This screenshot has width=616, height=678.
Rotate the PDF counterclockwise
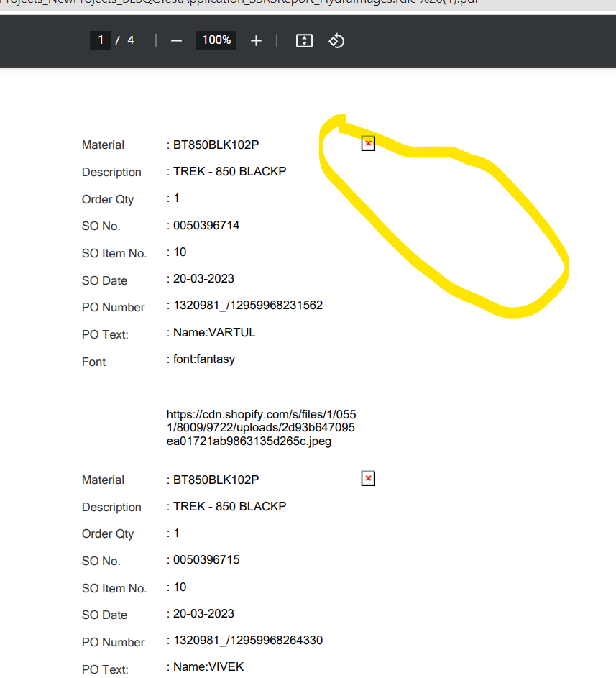336,41
